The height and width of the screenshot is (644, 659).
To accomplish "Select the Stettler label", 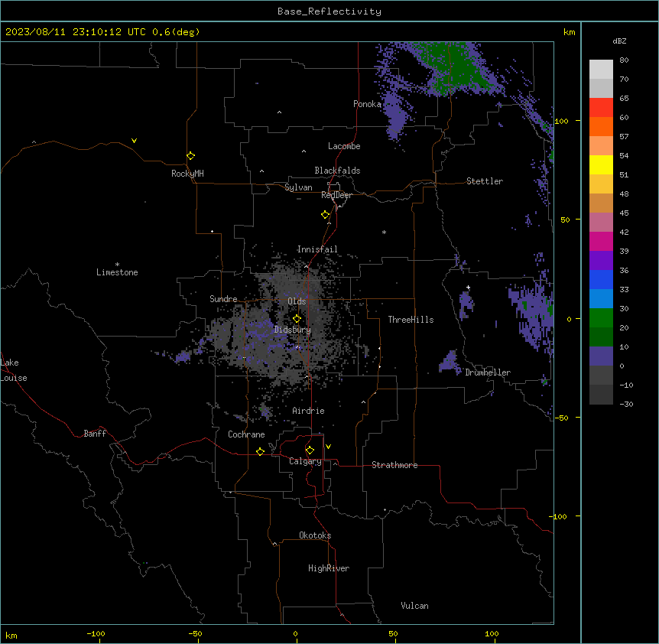I will click(485, 181).
